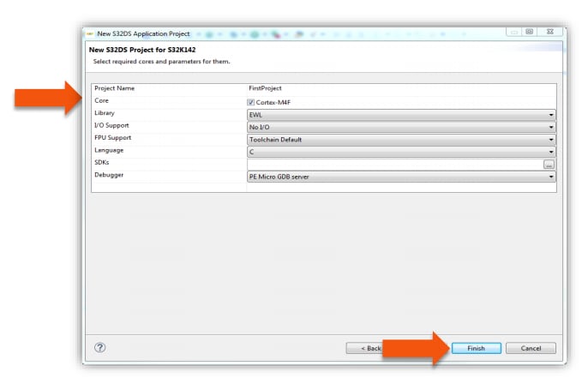Click the help question mark icon

[100, 347]
